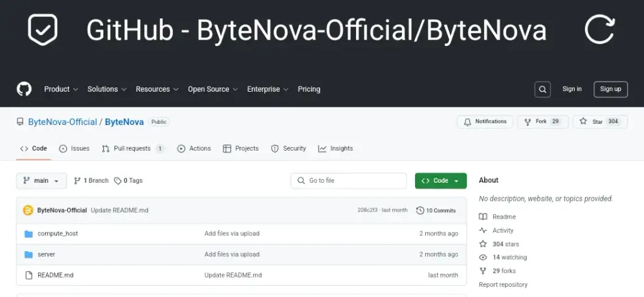Open Update README.md message in top commit row

[x=119, y=210]
